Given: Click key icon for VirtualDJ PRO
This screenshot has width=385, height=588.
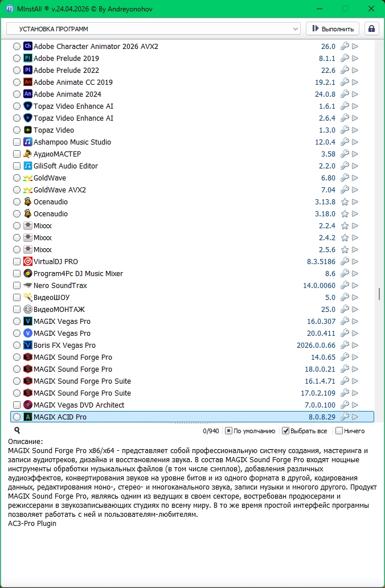Looking at the screenshot, I should click(345, 261).
